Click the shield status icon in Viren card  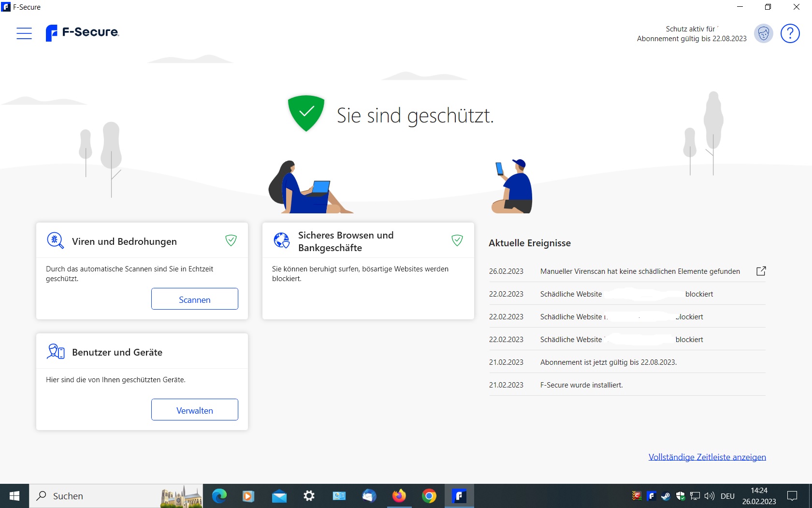coord(231,240)
